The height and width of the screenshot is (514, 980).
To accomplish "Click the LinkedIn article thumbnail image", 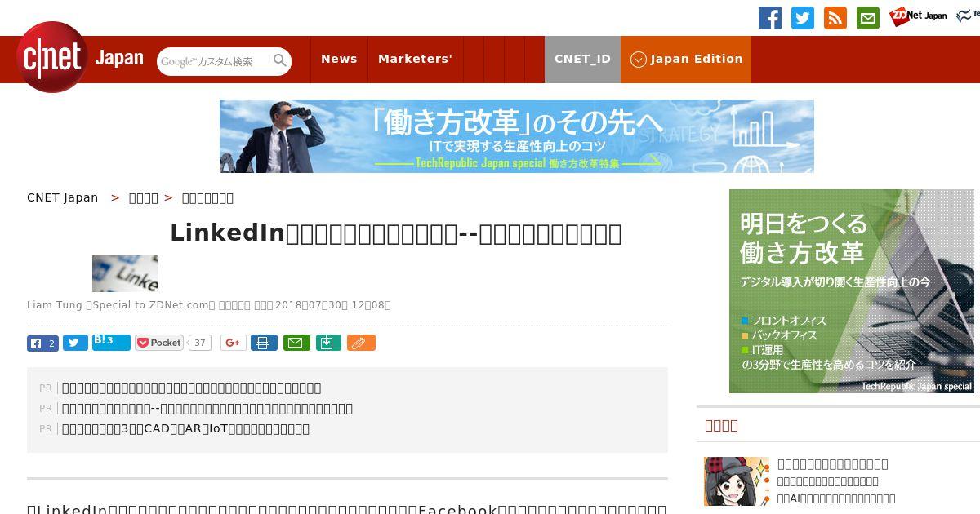I will pos(125,273).
